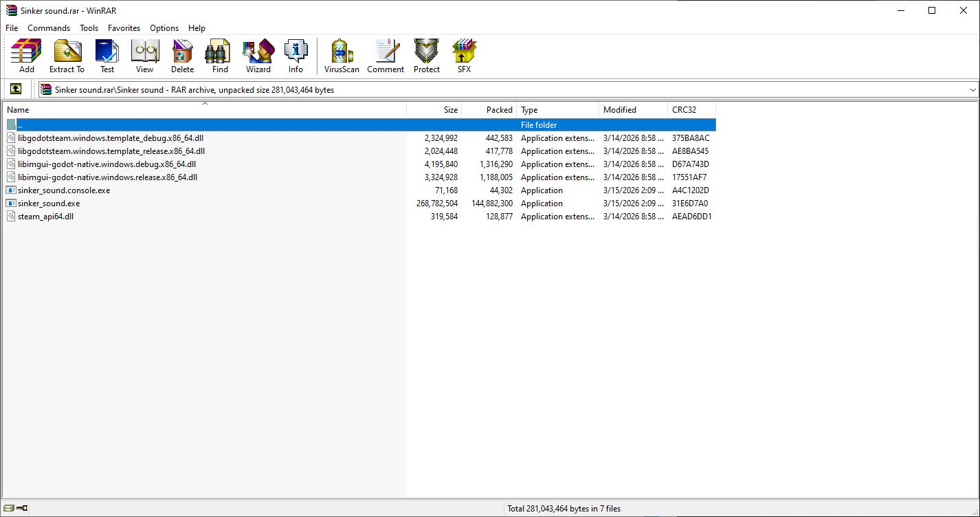
Task: Click the key icon in status bar
Action: pyautogui.click(x=21, y=509)
